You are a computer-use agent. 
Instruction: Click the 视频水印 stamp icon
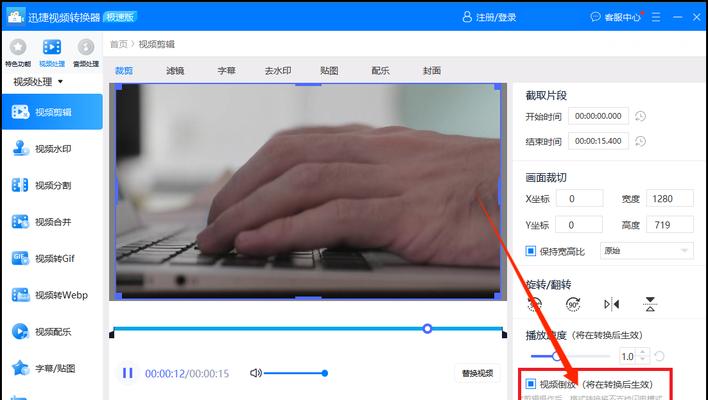tap(20, 148)
